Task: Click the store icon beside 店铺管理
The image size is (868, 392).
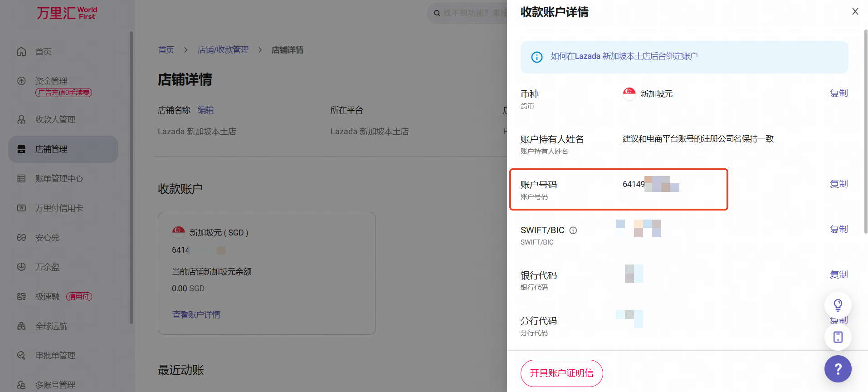Action: coord(21,149)
